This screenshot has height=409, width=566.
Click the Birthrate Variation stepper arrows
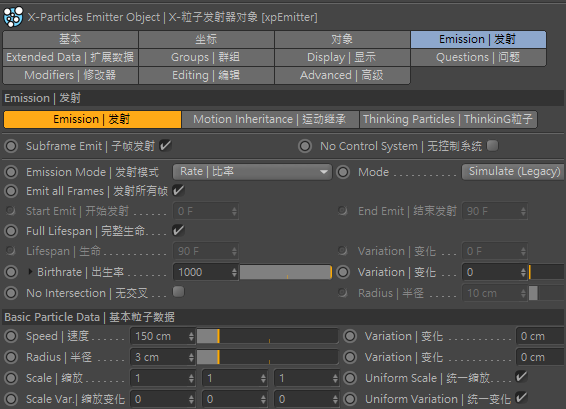(523, 272)
